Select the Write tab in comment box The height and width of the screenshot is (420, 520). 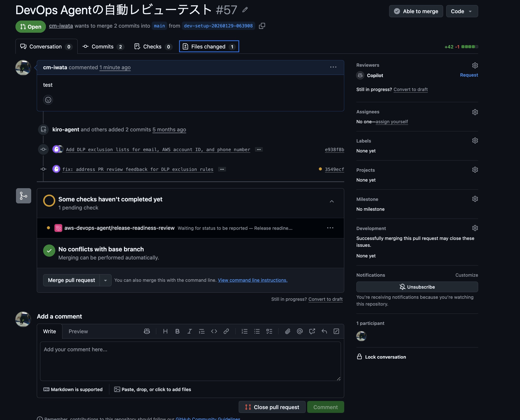point(49,331)
